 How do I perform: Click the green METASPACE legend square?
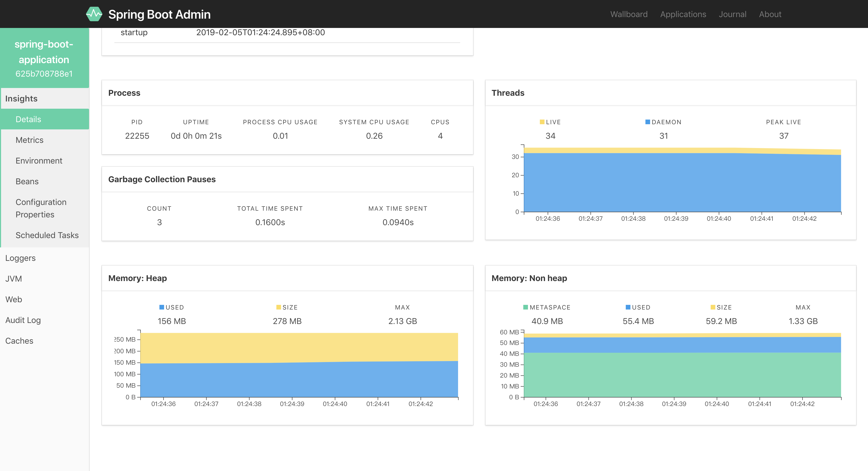[525, 307]
